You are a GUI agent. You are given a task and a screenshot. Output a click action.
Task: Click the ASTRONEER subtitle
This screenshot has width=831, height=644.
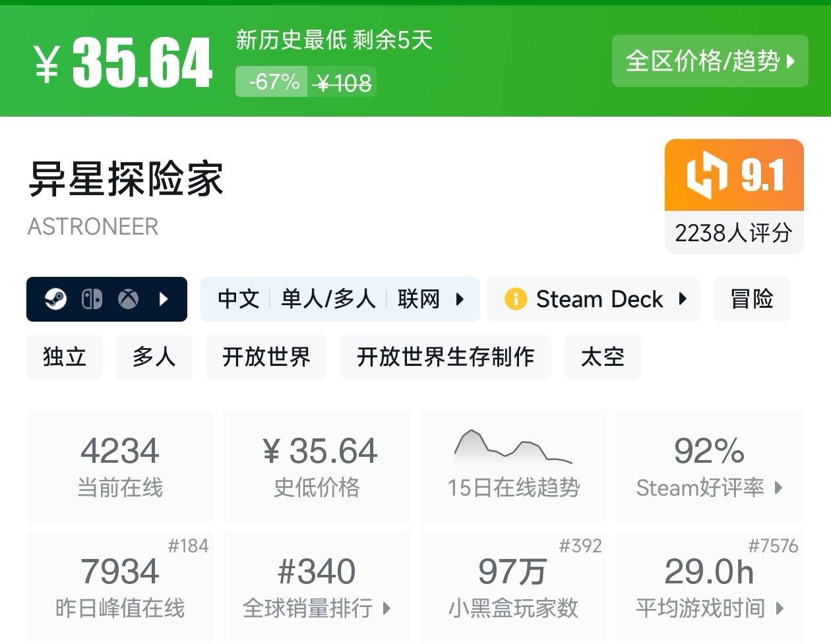pyautogui.click(x=93, y=227)
